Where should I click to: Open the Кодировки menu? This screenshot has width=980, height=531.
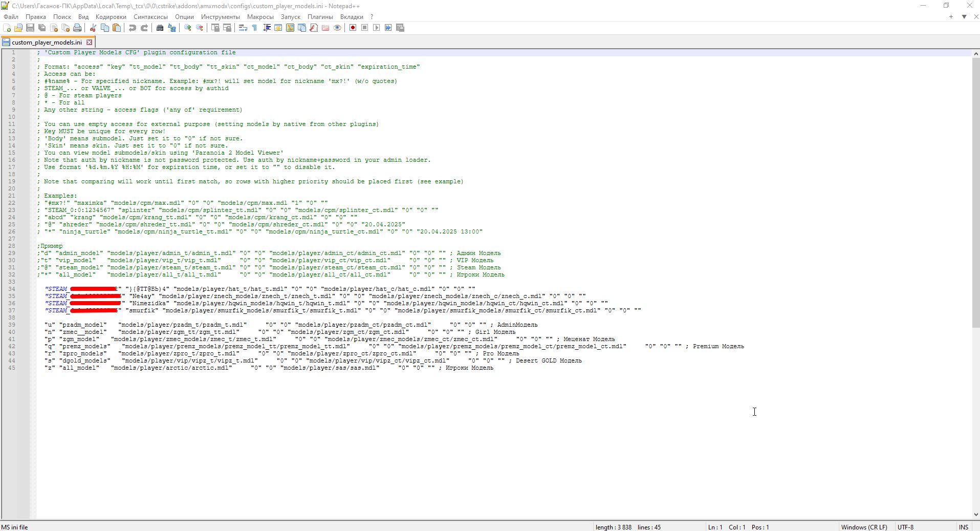coord(111,17)
